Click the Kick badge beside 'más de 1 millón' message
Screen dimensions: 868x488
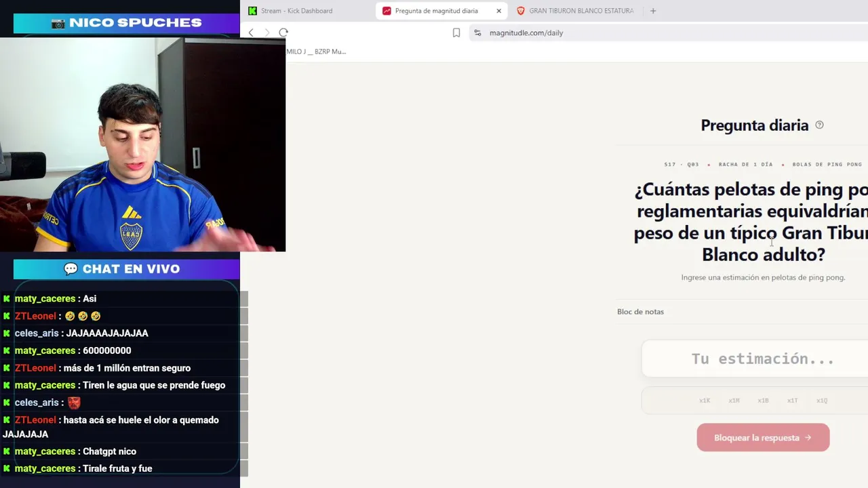click(7, 368)
